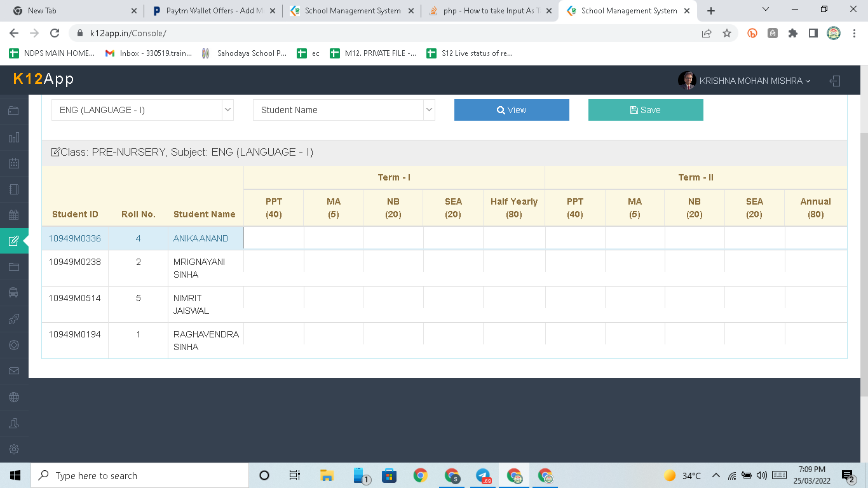This screenshot has width=868, height=488.
Task: Click the Roll No. column header
Action: click(x=139, y=214)
